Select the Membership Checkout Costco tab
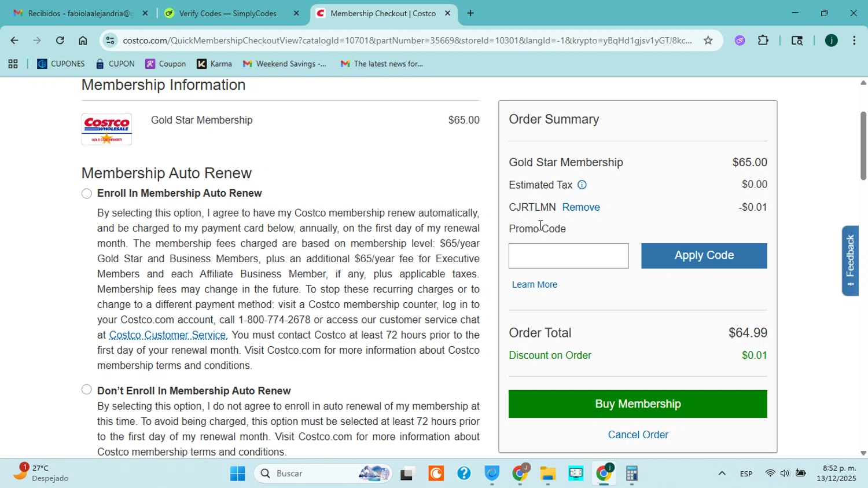Image resolution: width=868 pixels, height=488 pixels. coord(382,13)
